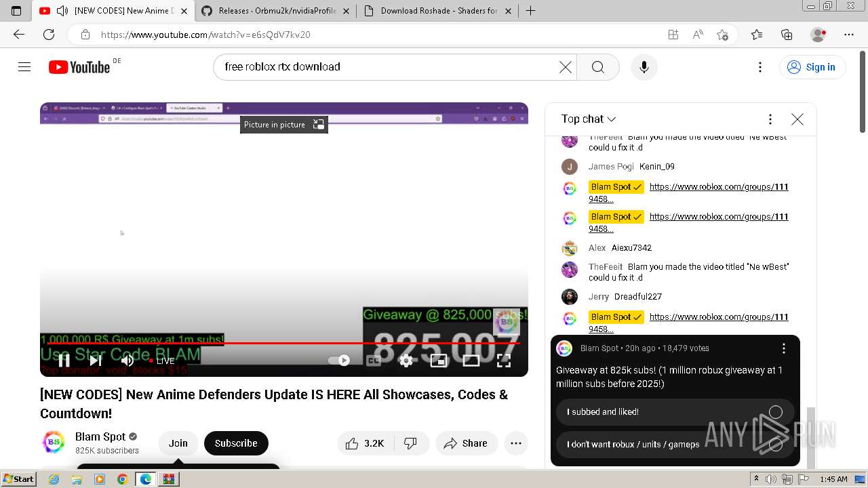Open Chrome from the taskbar

click(123, 479)
